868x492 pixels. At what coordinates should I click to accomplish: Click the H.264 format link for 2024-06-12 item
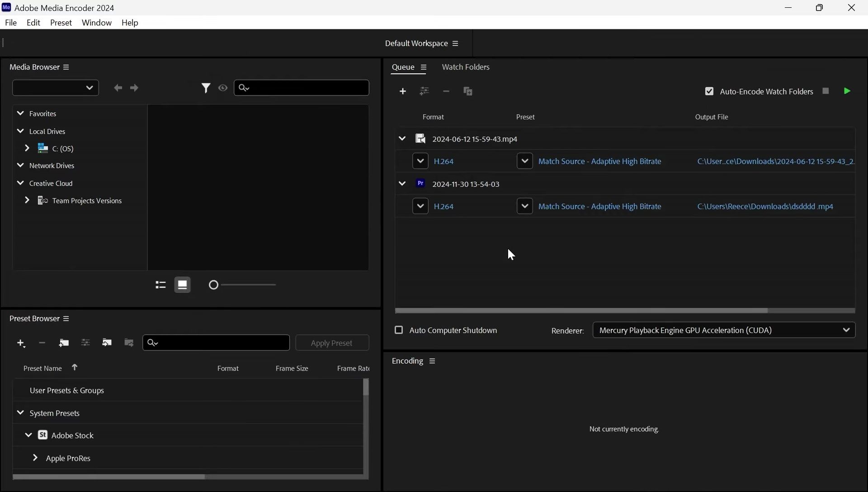coord(444,161)
